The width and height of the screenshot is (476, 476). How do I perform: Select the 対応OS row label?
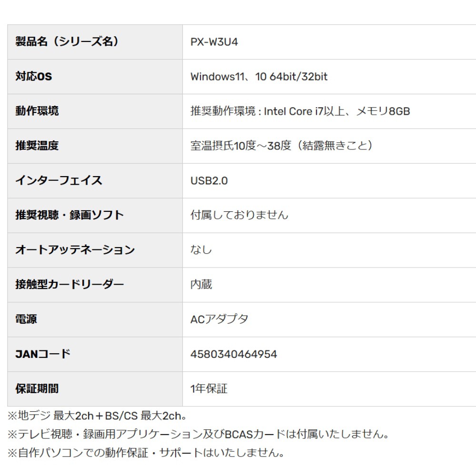pyautogui.click(x=34, y=77)
